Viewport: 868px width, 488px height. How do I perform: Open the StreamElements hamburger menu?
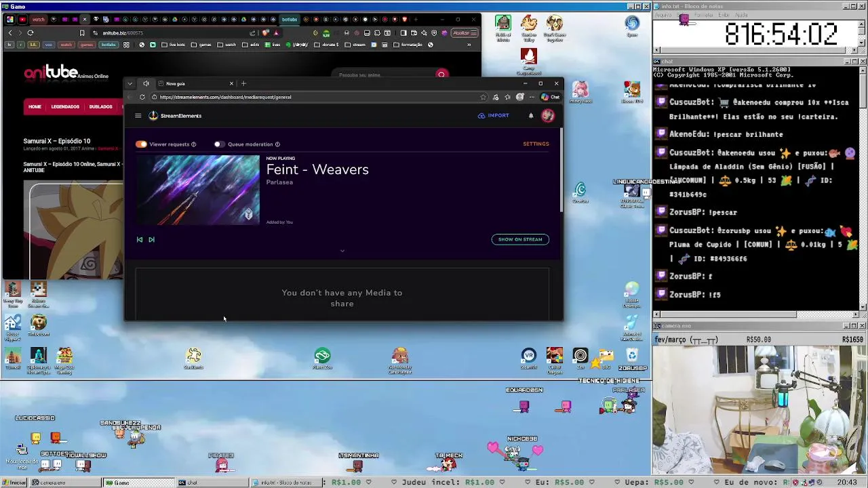(138, 116)
